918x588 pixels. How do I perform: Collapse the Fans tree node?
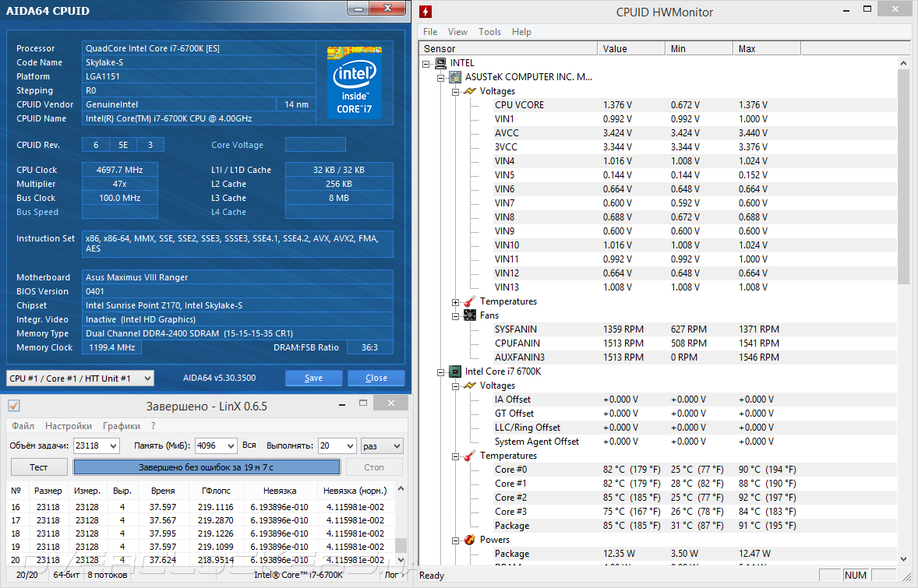pyautogui.click(x=456, y=315)
